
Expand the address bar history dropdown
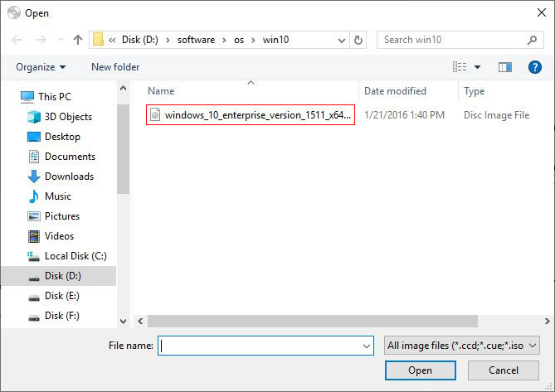click(x=342, y=41)
